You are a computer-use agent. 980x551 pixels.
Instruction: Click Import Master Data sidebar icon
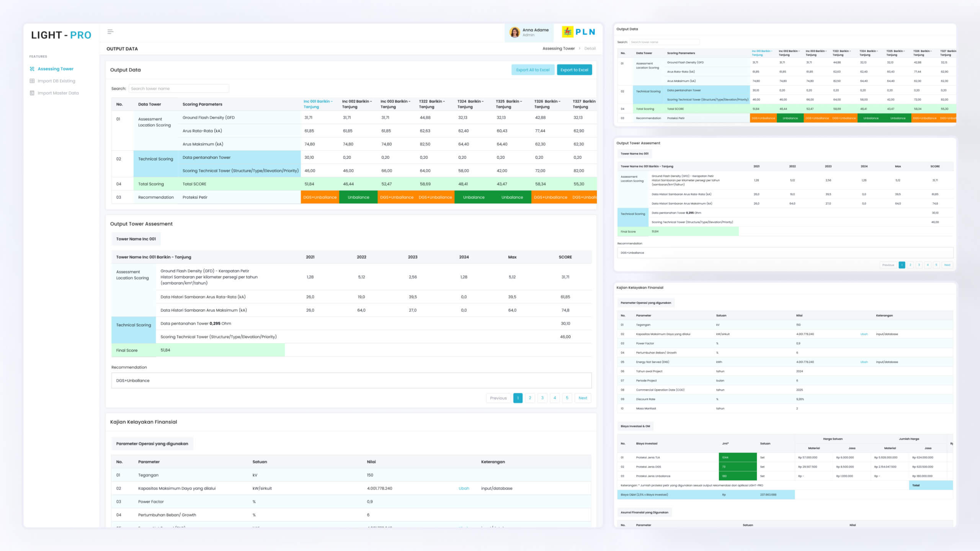(32, 93)
